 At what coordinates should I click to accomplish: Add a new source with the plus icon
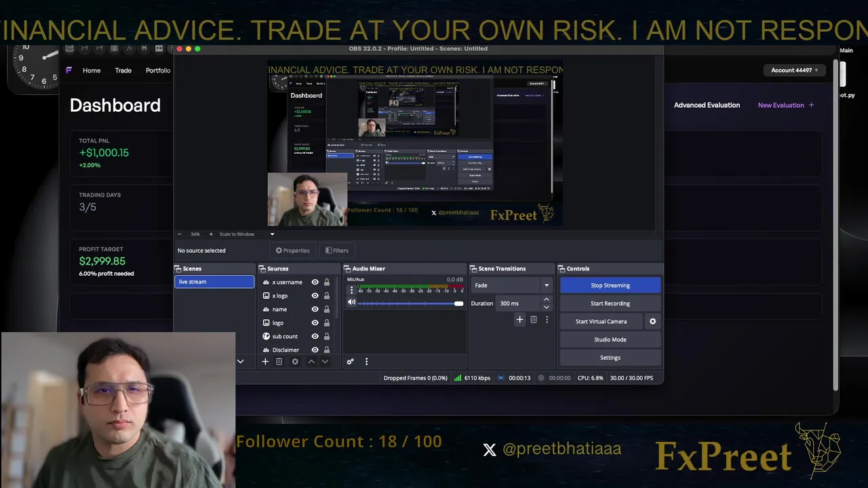pos(265,362)
